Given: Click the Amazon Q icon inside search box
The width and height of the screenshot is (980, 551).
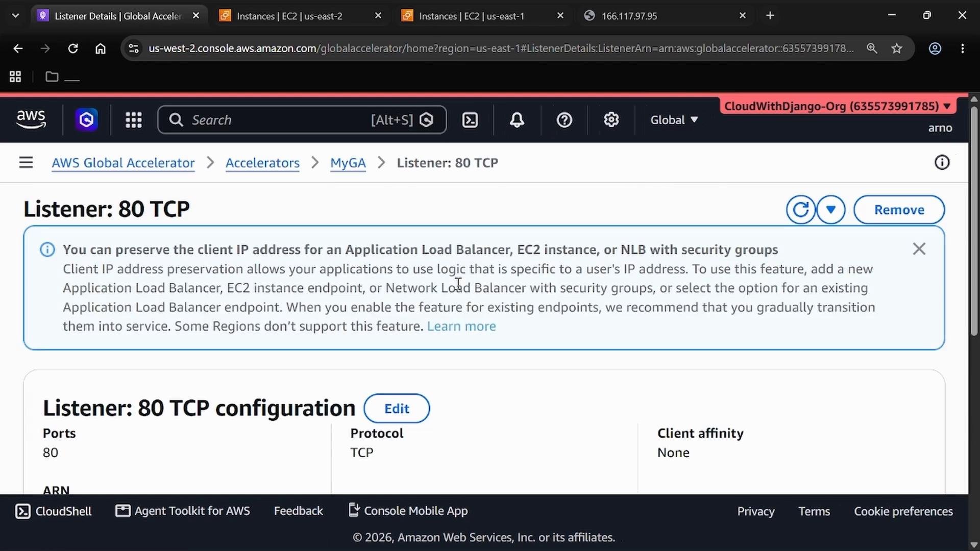Looking at the screenshot, I should [427, 120].
